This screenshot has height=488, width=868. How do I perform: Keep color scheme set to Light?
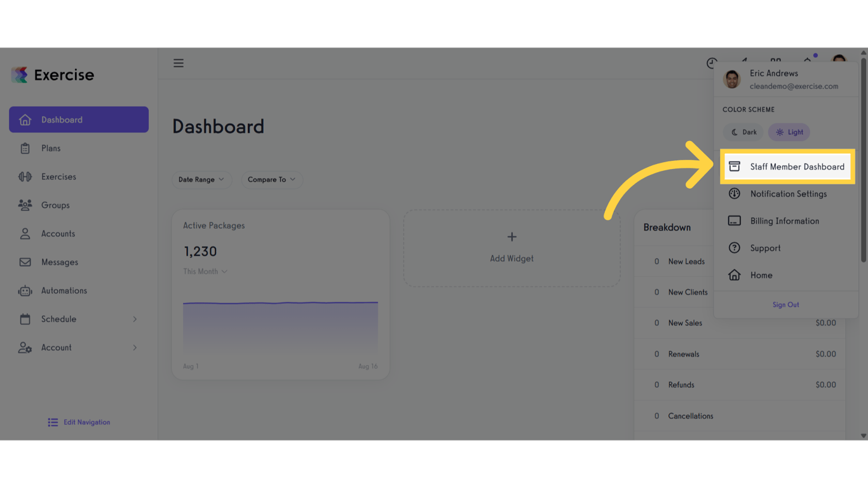click(x=789, y=132)
